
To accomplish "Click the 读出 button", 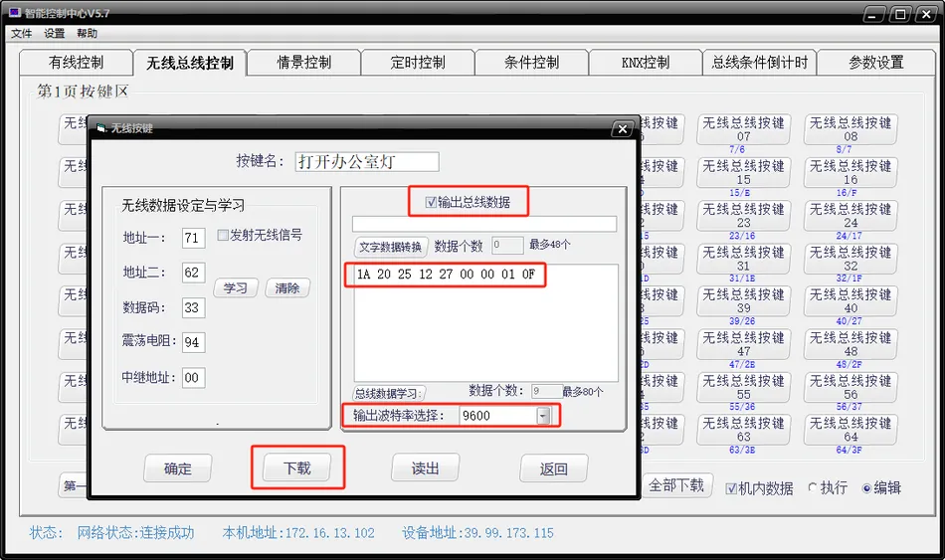I will 426,467.
